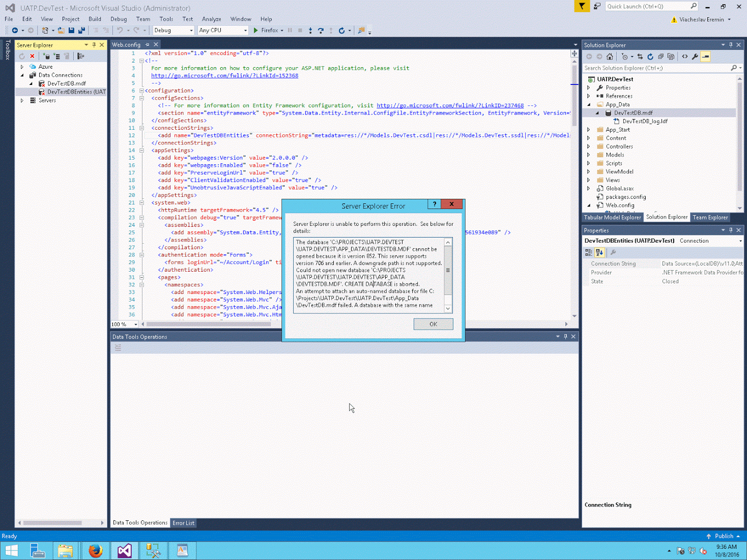Click the Home icon in Solution Explorer
Screen dimensions: 747x560
click(x=610, y=56)
